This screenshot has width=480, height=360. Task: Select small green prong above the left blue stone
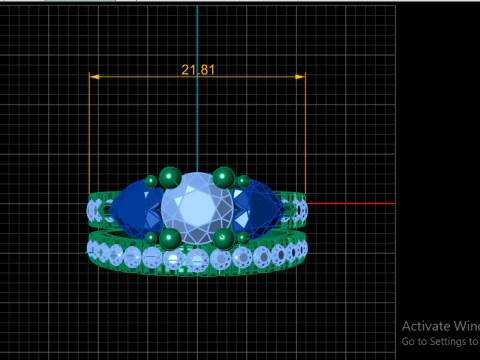click(x=151, y=181)
